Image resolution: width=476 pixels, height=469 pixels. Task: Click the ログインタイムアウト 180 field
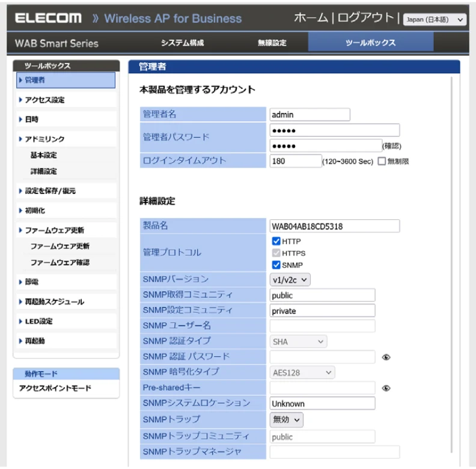coord(295,161)
